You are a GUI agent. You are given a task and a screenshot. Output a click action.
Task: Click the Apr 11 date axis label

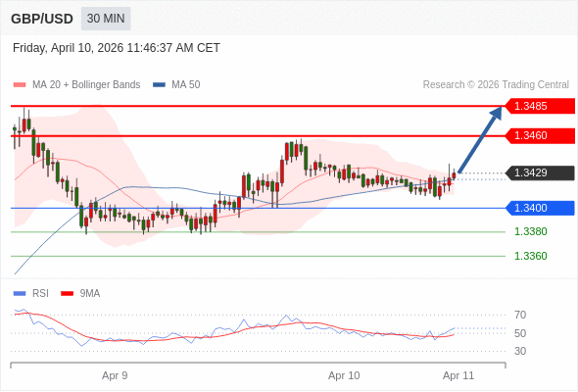coord(458,375)
